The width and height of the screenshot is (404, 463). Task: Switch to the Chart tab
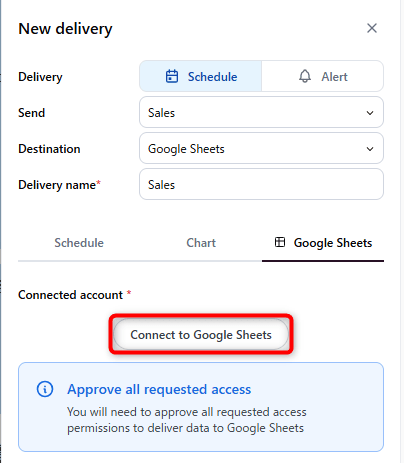(x=201, y=243)
